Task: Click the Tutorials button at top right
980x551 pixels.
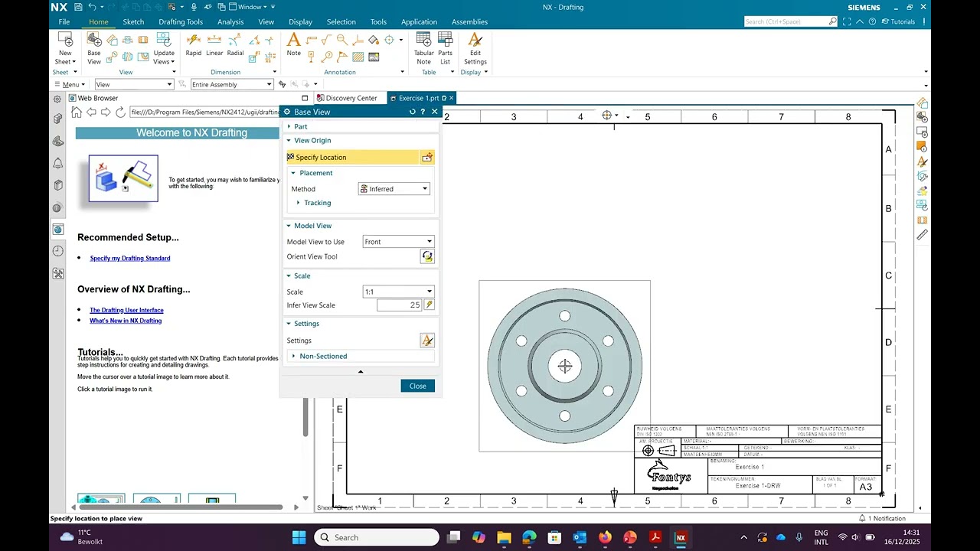Action: coord(897,22)
